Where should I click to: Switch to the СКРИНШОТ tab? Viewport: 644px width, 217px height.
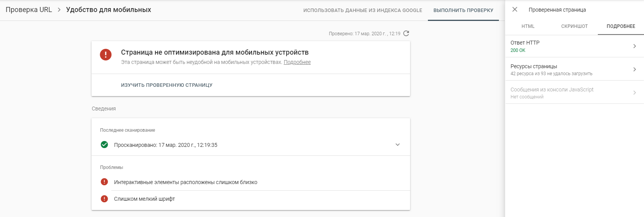[x=575, y=26]
